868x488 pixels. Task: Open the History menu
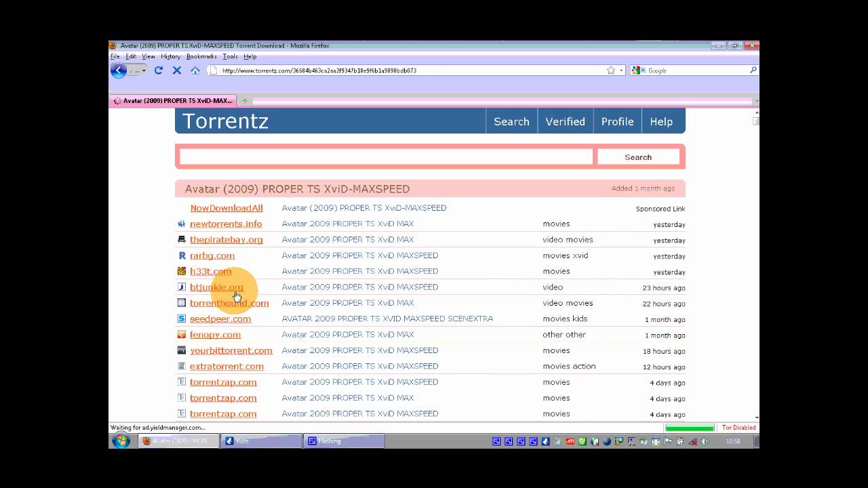170,56
